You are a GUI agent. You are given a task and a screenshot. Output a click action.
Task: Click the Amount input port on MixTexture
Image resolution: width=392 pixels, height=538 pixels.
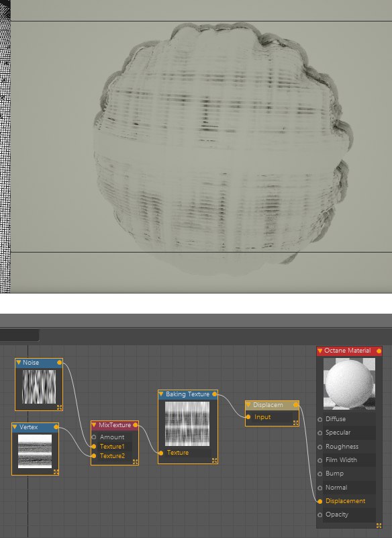[x=93, y=437]
